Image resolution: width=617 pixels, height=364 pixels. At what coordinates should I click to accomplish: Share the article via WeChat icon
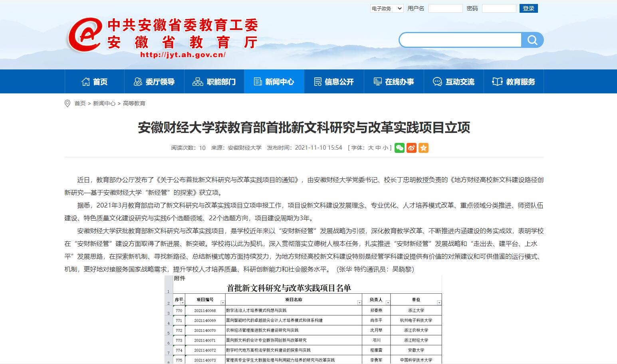point(399,148)
